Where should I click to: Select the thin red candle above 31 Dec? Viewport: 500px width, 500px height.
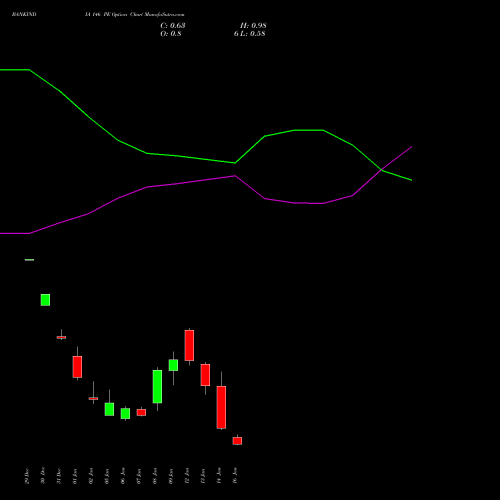[61, 337]
